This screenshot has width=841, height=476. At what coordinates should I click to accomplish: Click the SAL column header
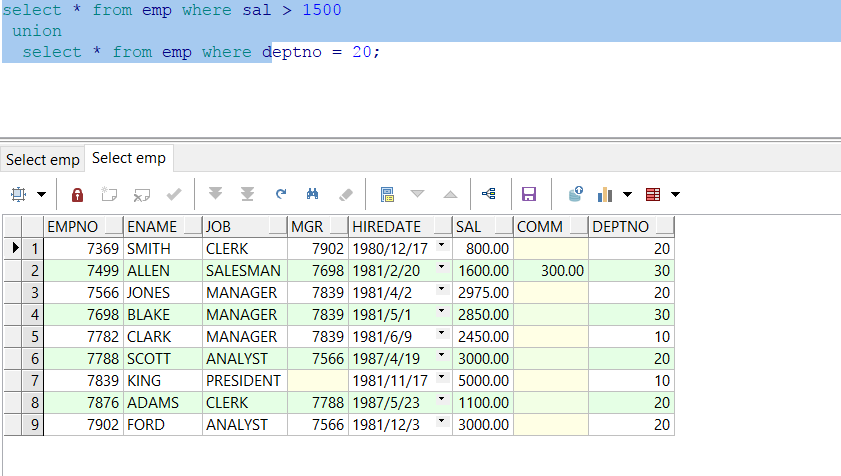coord(483,226)
